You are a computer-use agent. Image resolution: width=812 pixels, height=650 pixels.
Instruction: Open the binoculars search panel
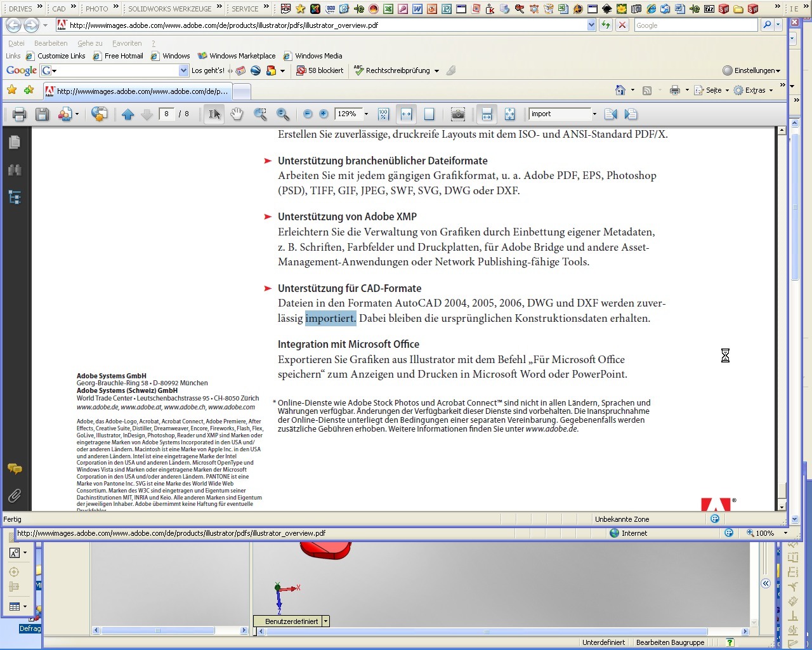click(15, 169)
